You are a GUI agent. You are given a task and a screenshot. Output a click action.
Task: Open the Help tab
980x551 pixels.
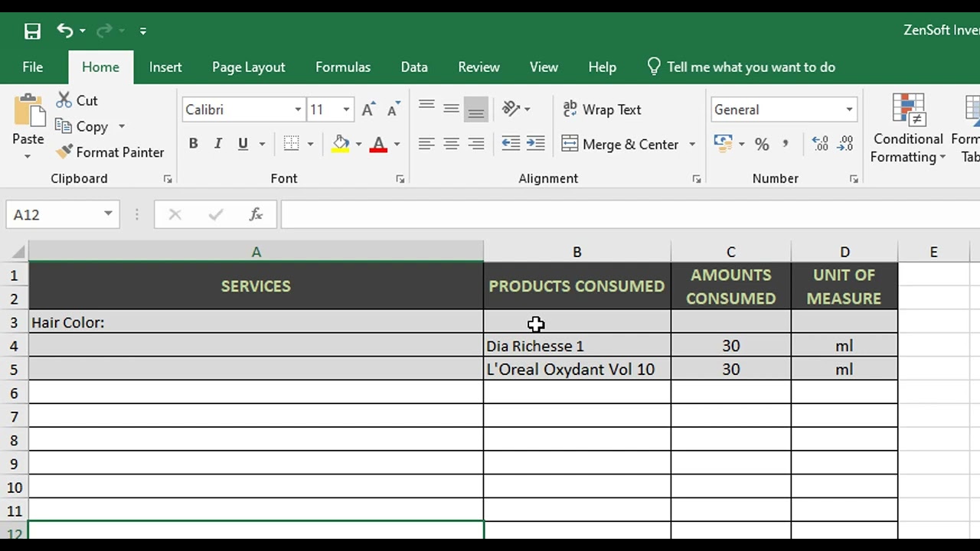(603, 67)
